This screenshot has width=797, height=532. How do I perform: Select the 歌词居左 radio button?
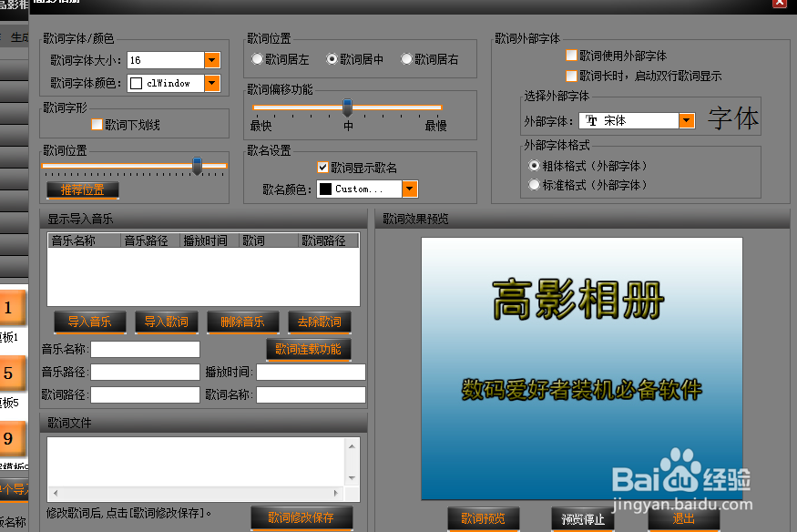tap(257, 59)
